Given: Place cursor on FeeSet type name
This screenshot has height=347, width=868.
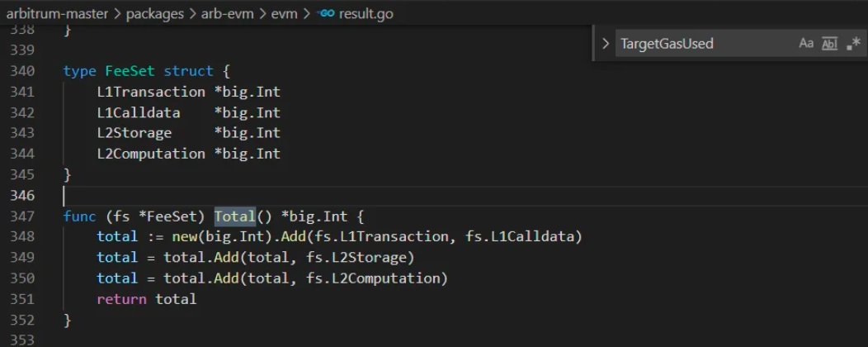Looking at the screenshot, I should (x=130, y=71).
